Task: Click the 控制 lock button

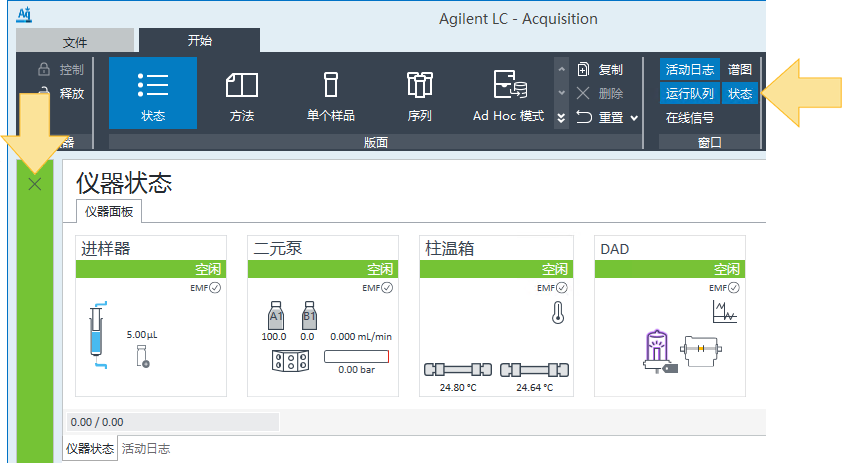Action: [61, 69]
